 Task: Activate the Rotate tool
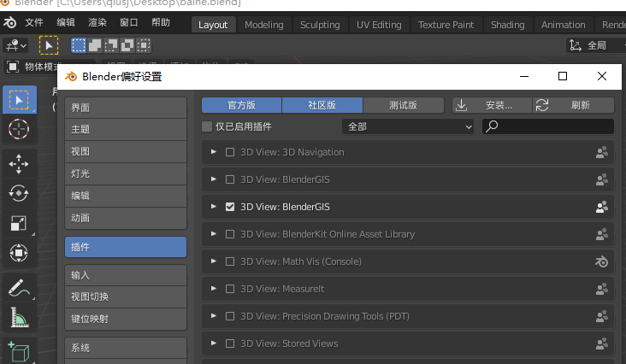(19, 193)
